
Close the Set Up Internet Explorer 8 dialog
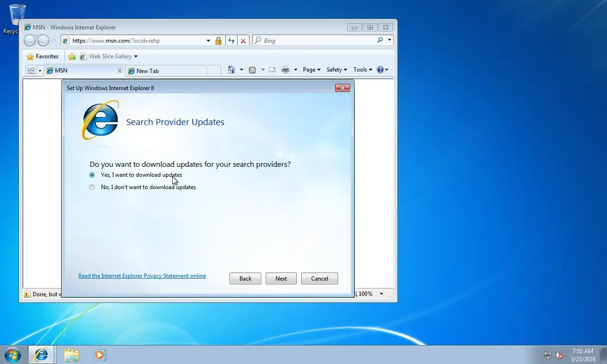[x=342, y=88]
